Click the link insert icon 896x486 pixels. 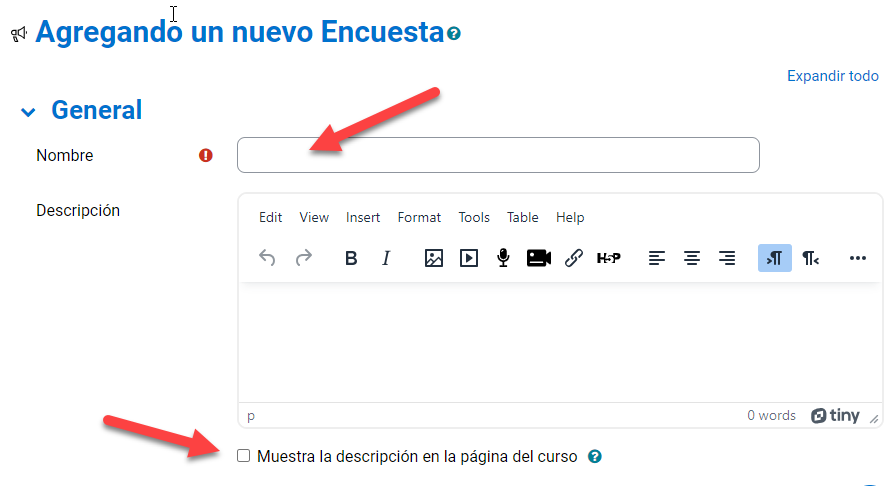(x=574, y=258)
